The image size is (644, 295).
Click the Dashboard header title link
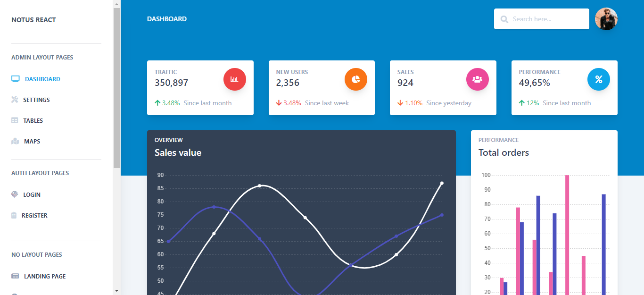[167, 19]
